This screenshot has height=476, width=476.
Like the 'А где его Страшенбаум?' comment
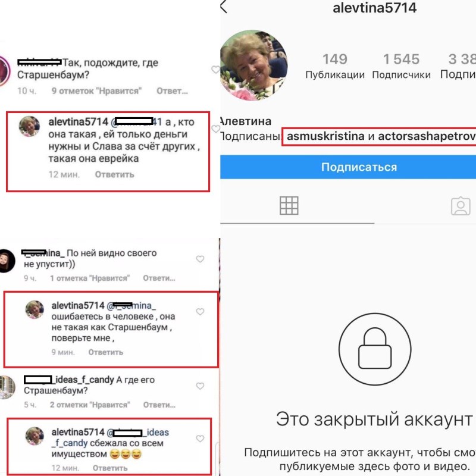(200, 386)
